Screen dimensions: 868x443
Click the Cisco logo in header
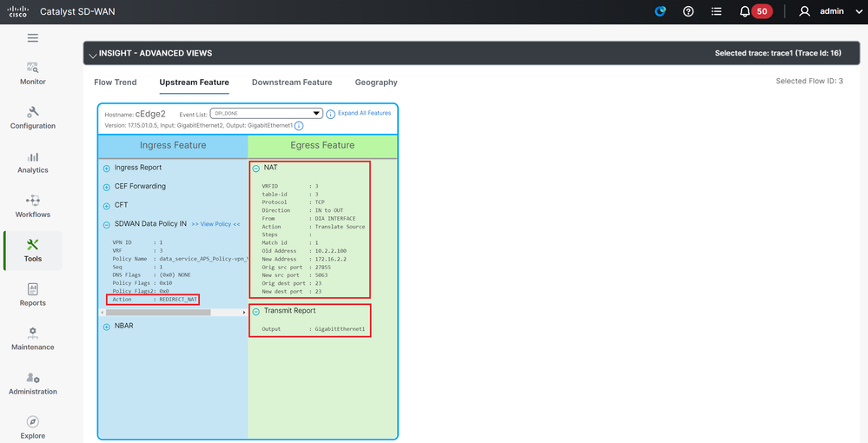[x=17, y=11]
